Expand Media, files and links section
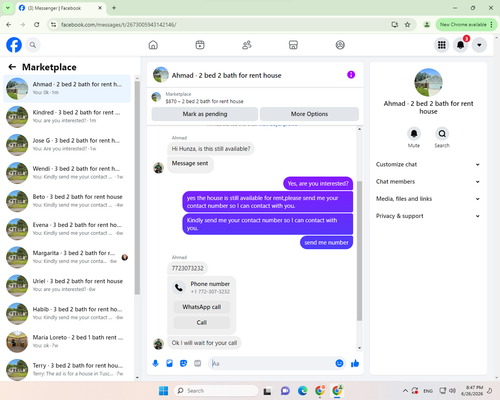 (428, 199)
